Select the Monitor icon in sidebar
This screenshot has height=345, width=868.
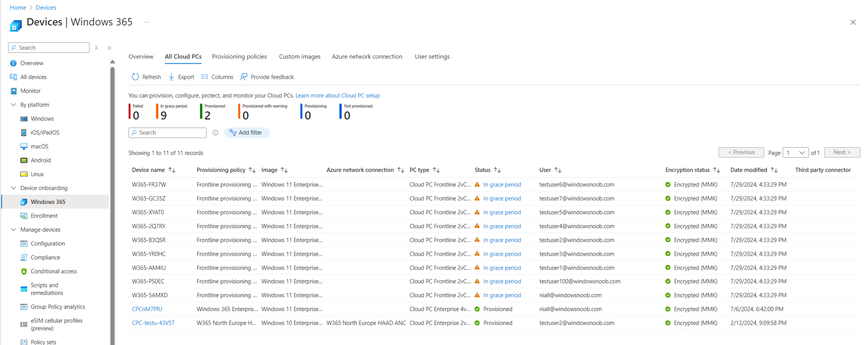point(14,91)
